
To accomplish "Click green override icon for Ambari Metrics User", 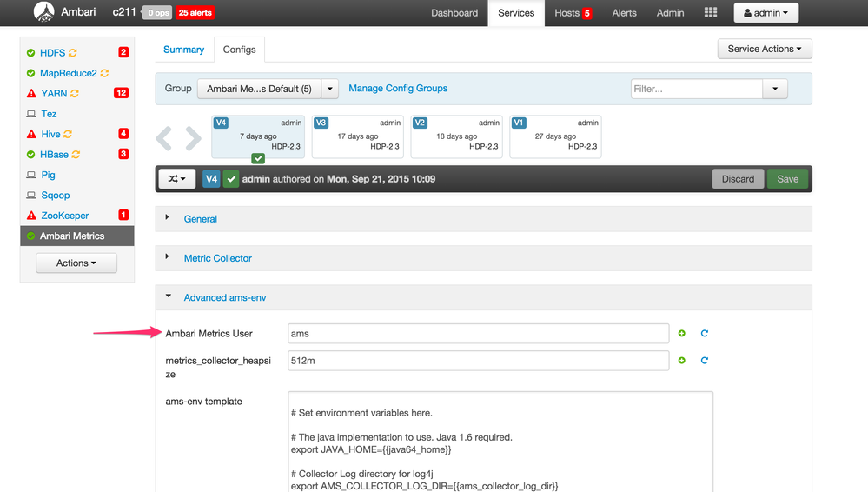I will click(x=681, y=333).
